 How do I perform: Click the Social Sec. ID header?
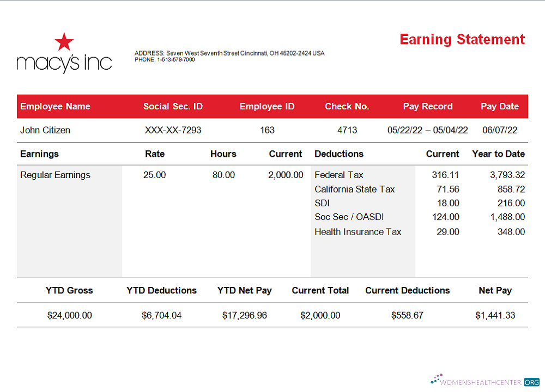coord(173,106)
